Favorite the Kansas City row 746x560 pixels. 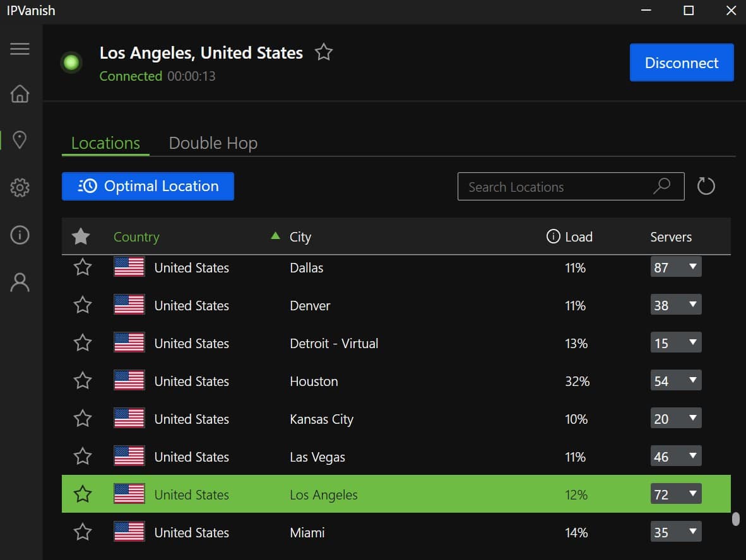82,418
